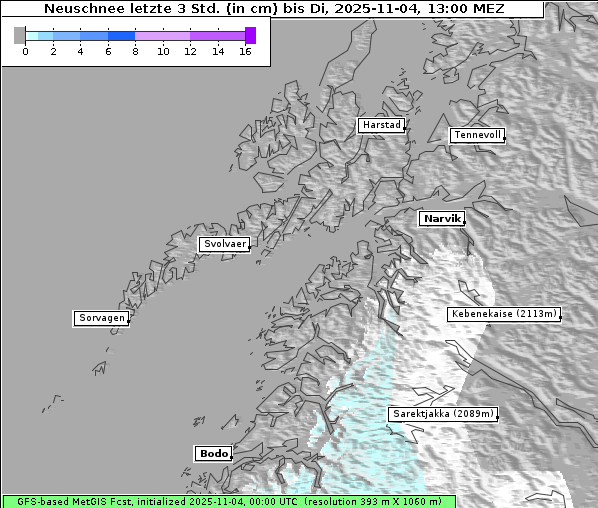Screen dimensions: 598x508
Task: Click the light cyan 0-1 cm legend swatch
Action: click(32, 36)
